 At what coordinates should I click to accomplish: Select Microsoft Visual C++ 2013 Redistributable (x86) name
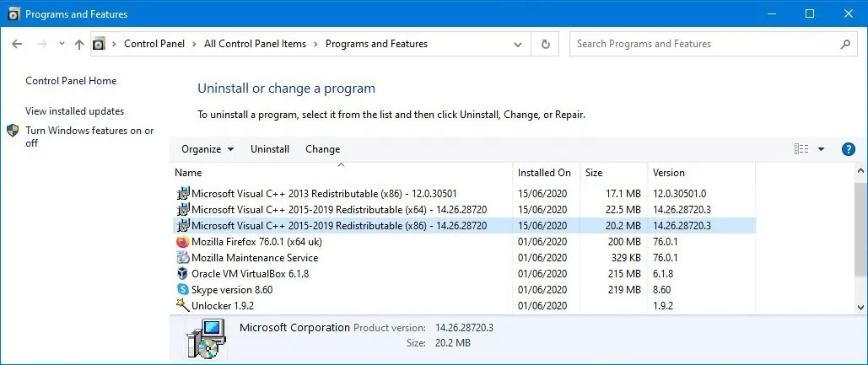pos(325,194)
